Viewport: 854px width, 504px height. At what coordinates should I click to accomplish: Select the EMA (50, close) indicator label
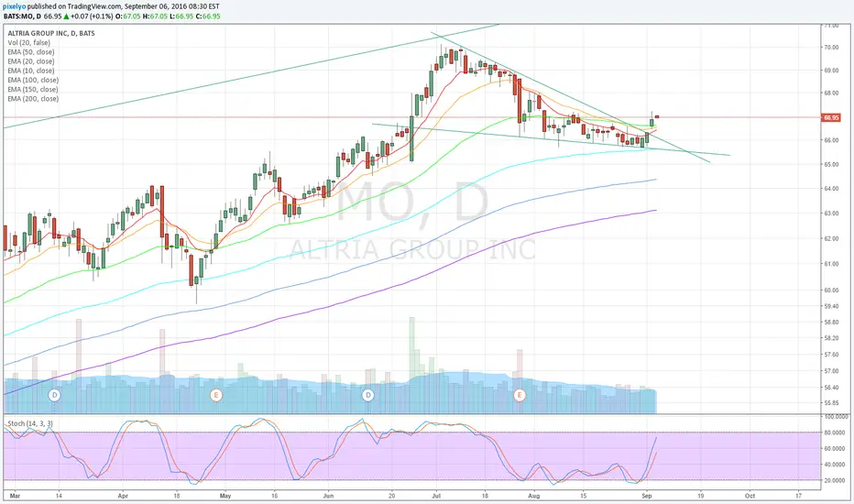31,51
